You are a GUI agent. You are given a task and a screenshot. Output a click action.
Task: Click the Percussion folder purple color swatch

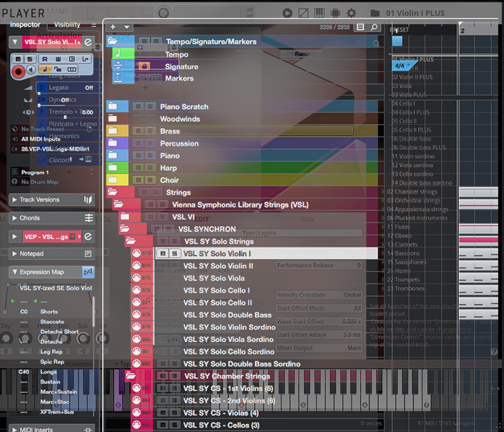point(117,143)
